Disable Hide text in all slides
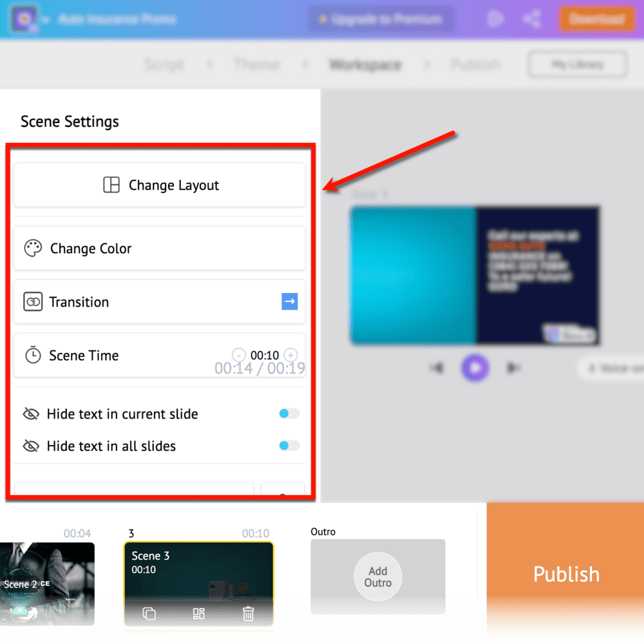 289,446
